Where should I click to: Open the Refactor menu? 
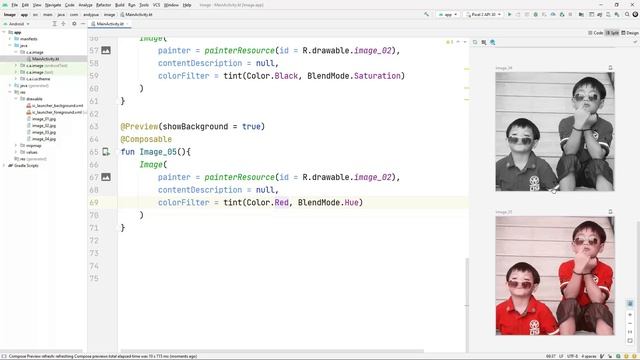point(103,5)
